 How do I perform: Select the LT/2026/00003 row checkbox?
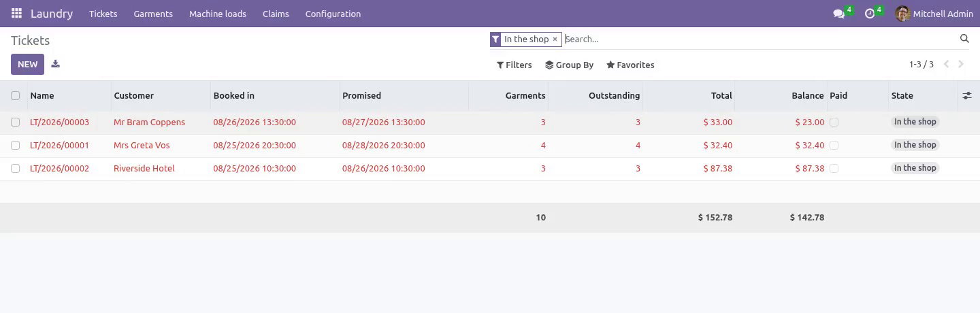click(x=15, y=122)
